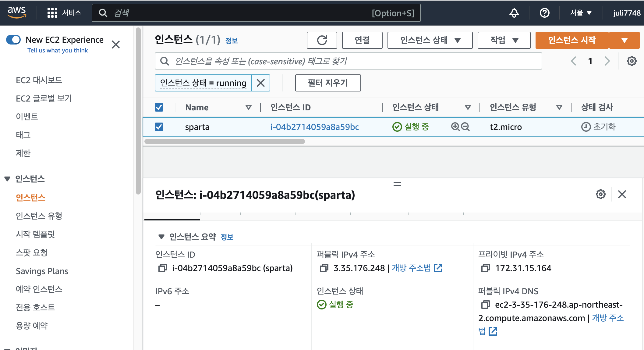The width and height of the screenshot is (644, 350).
Task: Open the 정보 link beside 인스턴스 요약
Action: pos(227,237)
